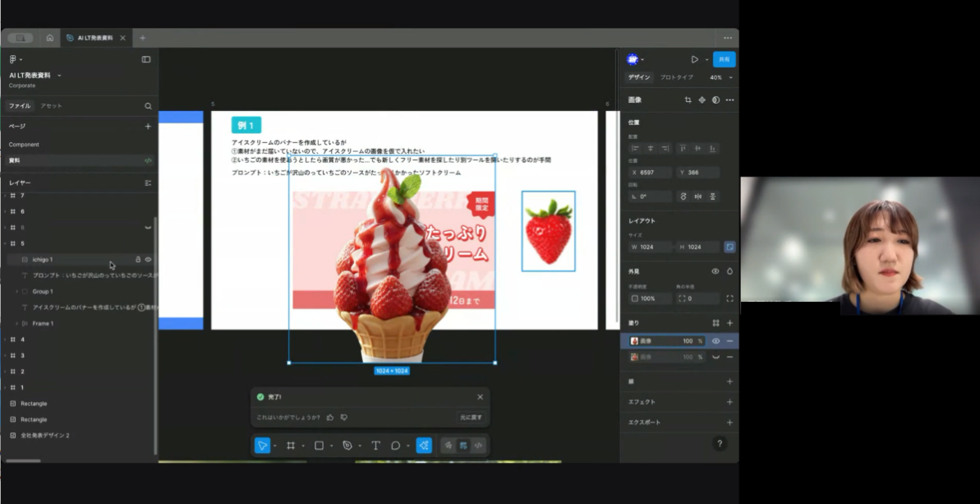980x504 pixels.
Task: Expand the frame 7 layer
Action: [x=5, y=196]
